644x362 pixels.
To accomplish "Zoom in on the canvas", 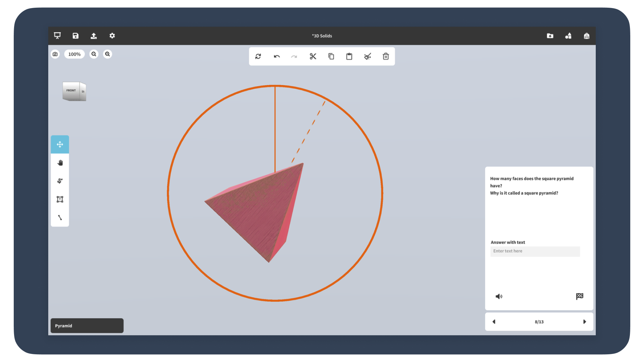I will point(107,54).
